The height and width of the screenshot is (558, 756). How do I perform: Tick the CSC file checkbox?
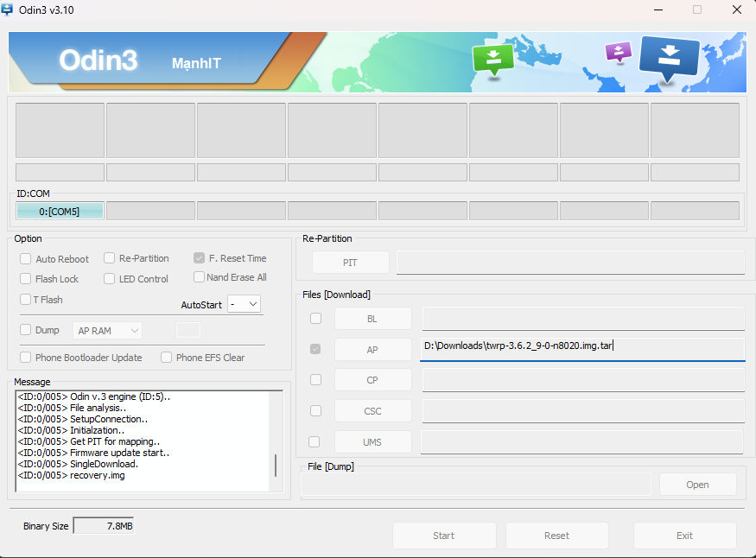pos(315,411)
